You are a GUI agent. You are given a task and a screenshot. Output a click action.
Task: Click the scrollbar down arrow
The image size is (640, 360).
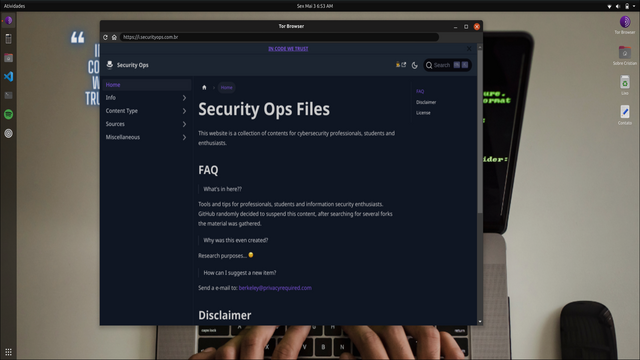click(480, 322)
